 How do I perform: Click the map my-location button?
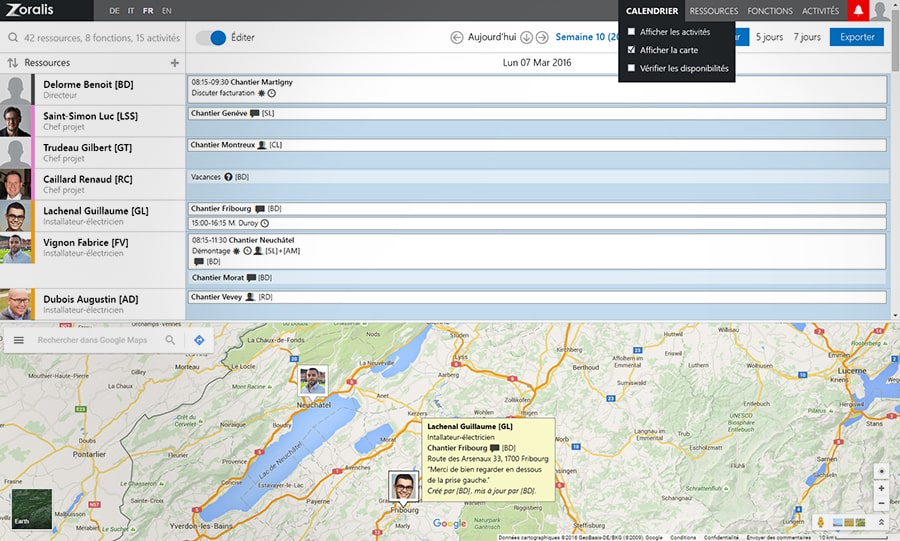coord(881,471)
